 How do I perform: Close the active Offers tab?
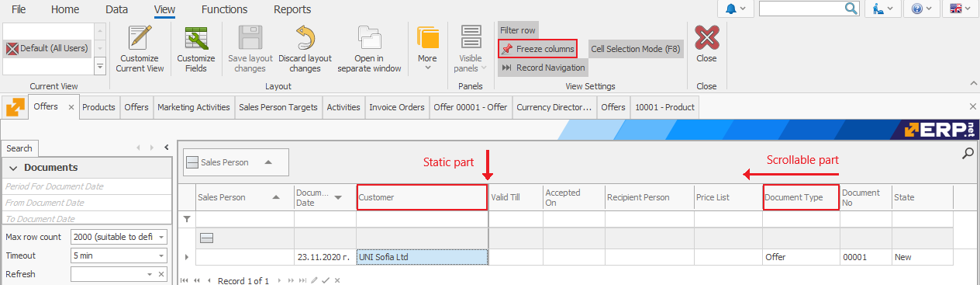(71, 107)
